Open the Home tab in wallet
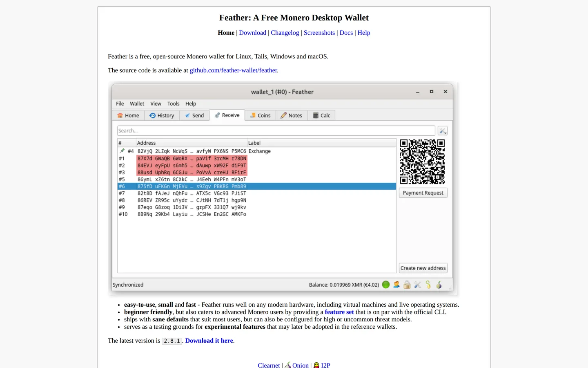 click(x=128, y=116)
